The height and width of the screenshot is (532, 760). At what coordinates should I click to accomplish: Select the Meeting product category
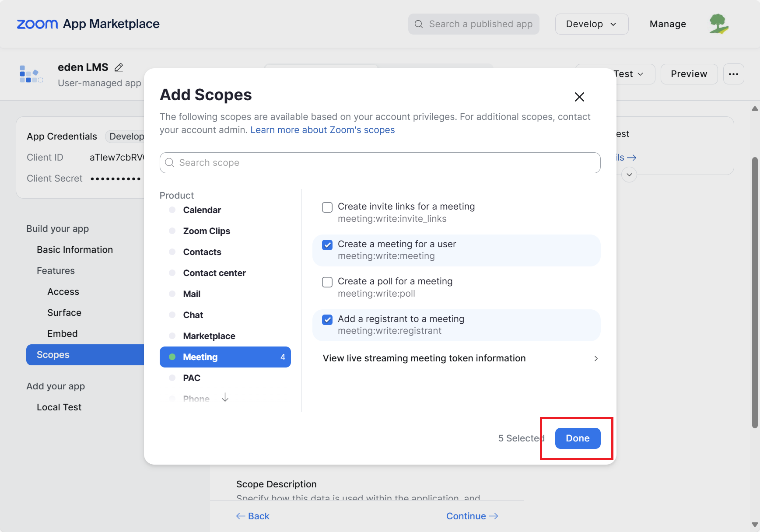[x=225, y=357]
